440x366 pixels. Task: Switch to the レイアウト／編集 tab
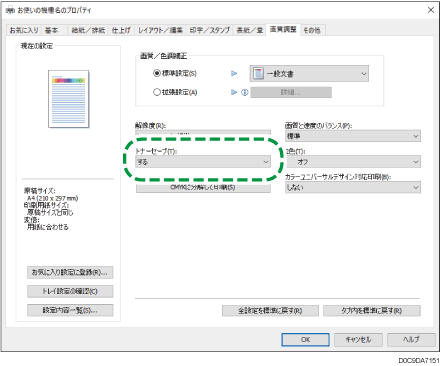tap(160, 30)
